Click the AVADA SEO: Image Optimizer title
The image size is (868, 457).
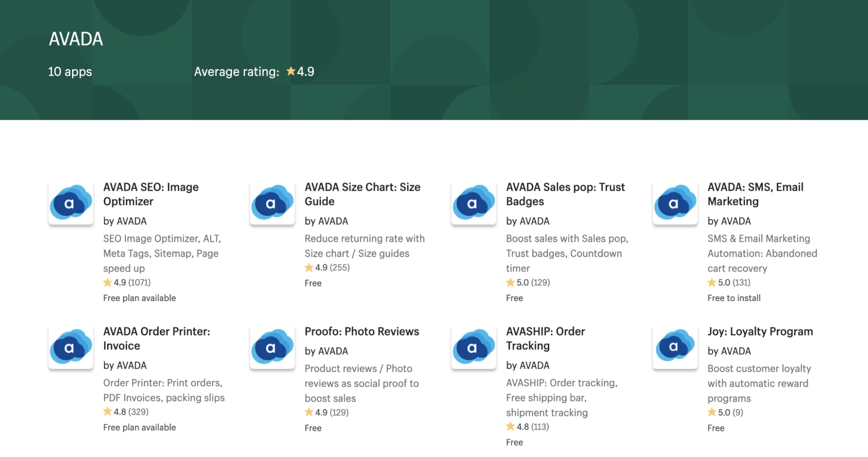click(x=151, y=194)
